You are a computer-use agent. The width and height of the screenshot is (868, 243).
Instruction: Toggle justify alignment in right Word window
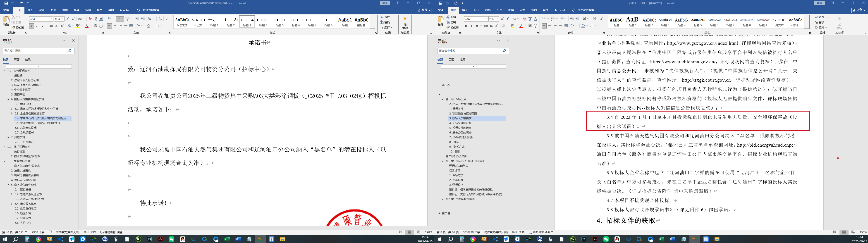tap(560, 26)
